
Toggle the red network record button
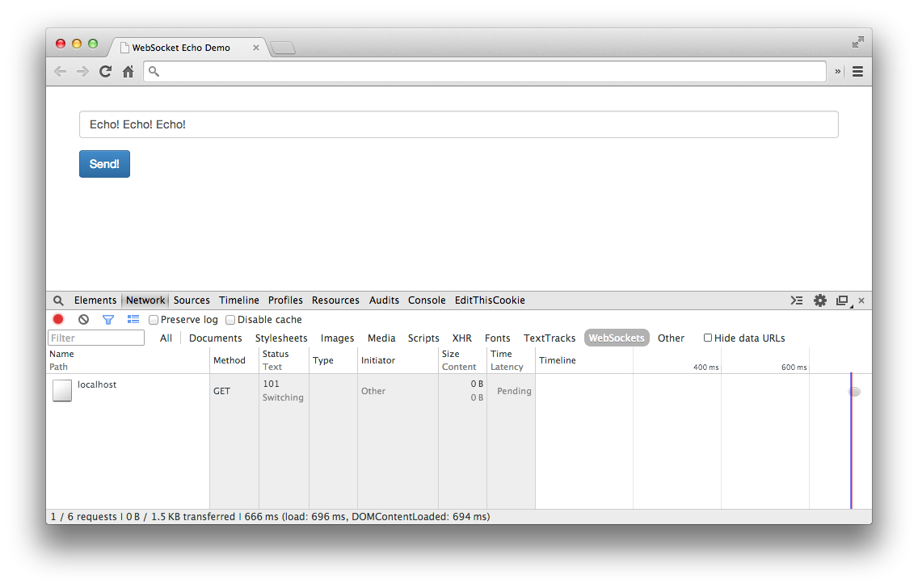pyautogui.click(x=58, y=320)
